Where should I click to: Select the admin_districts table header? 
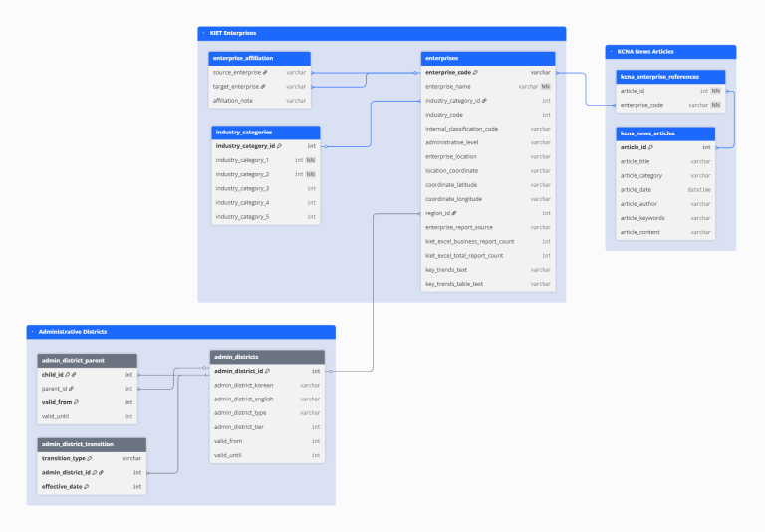coord(267,356)
